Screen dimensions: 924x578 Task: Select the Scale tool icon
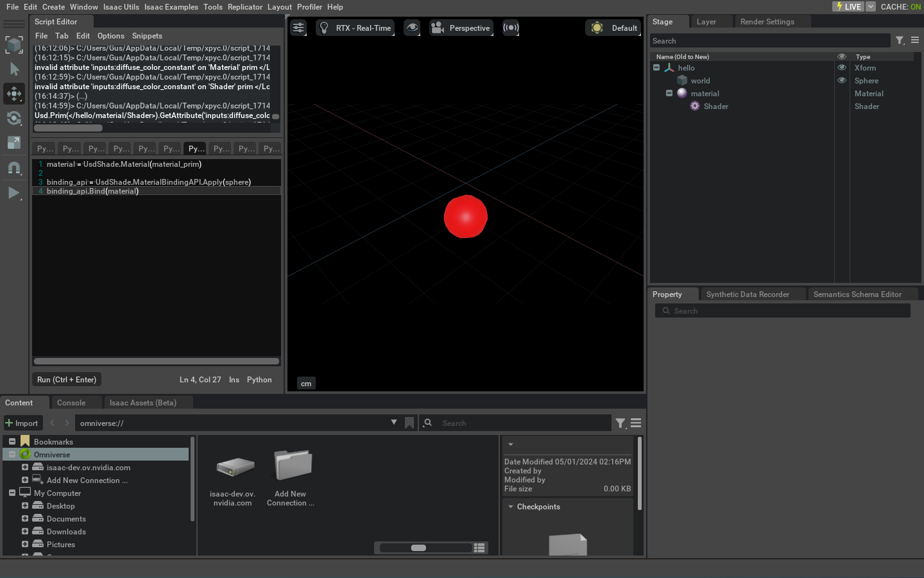click(x=14, y=142)
